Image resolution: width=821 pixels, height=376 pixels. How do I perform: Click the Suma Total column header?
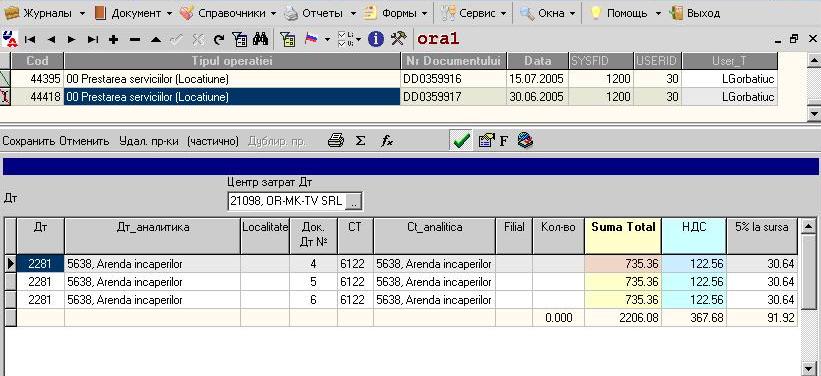(623, 236)
